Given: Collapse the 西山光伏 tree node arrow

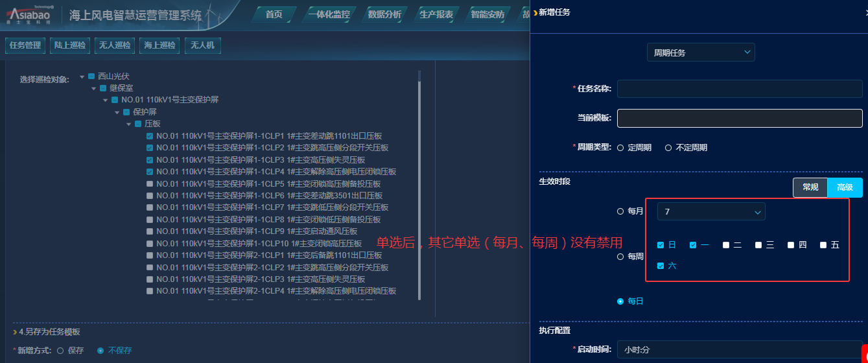Looking at the screenshot, I should [x=82, y=76].
